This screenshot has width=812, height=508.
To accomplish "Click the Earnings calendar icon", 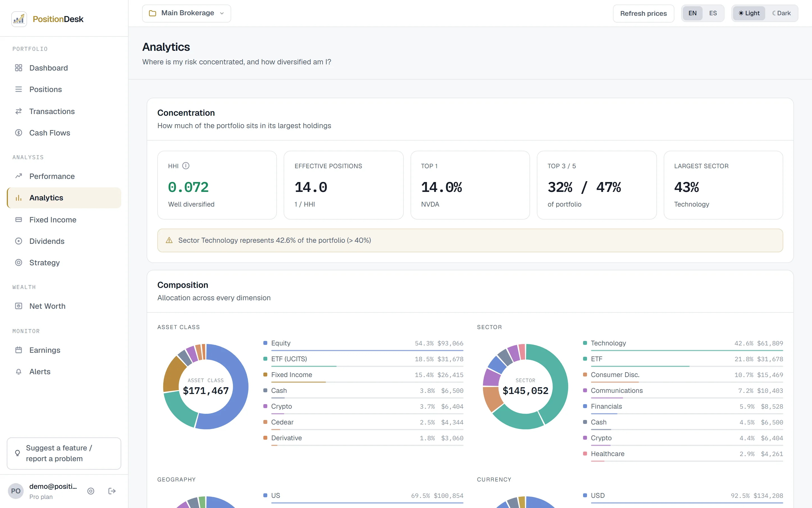I will point(18,350).
